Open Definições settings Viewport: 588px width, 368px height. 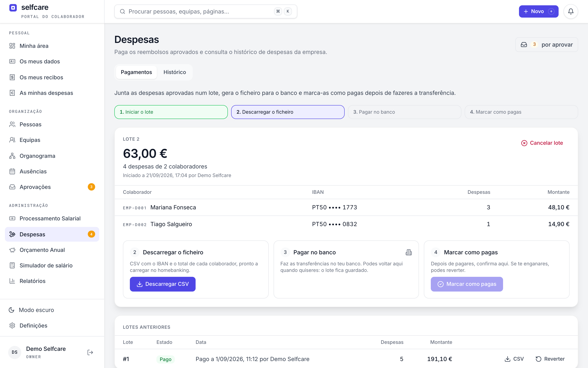point(52,325)
